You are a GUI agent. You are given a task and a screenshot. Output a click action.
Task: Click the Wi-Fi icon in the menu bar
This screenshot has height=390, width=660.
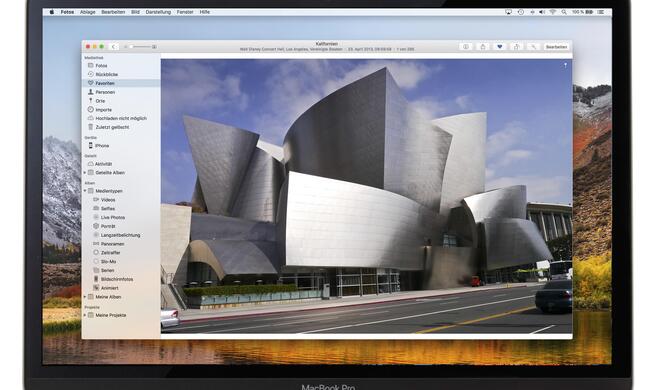[x=553, y=12]
